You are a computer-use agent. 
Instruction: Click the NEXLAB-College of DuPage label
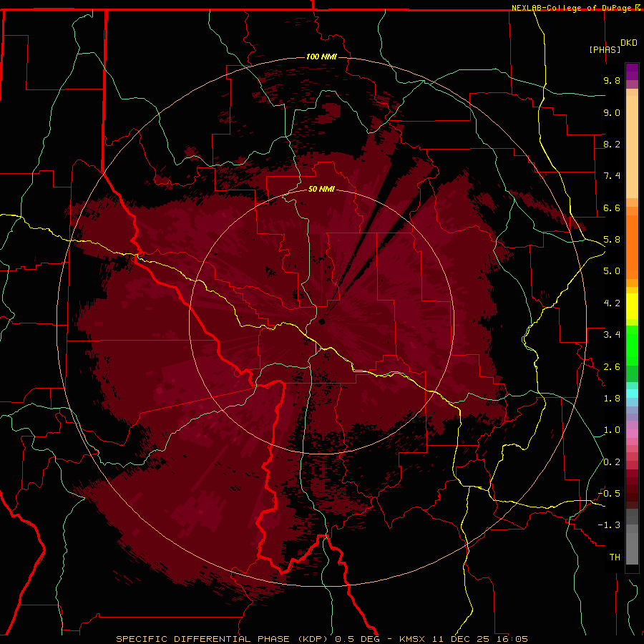[x=573, y=8]
